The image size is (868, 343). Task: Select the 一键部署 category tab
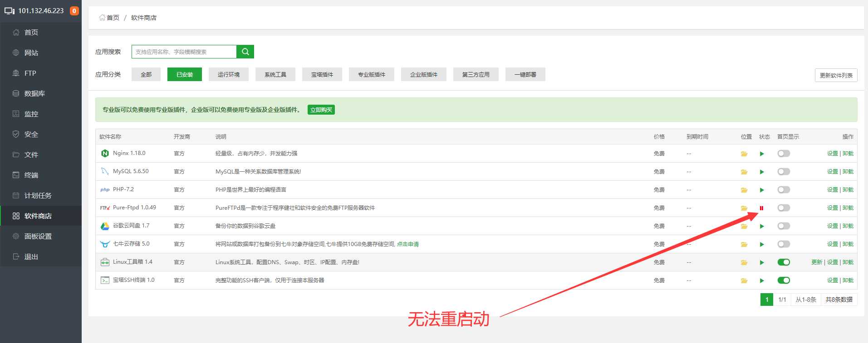point(525,74)
